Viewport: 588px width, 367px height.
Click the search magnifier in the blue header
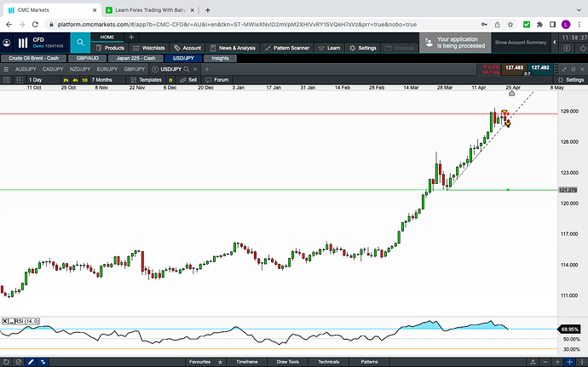pos(81,42)
